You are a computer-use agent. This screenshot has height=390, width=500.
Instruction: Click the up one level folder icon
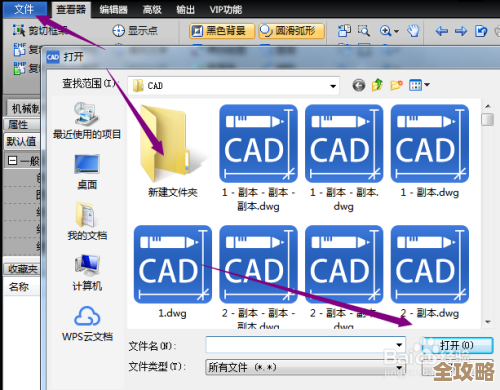(378, 85)
